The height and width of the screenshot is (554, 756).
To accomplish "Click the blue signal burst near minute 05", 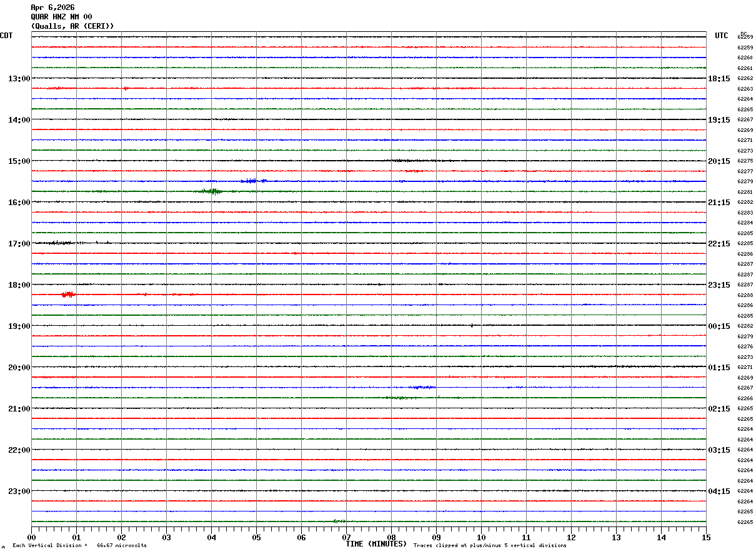I will [252, 181].
